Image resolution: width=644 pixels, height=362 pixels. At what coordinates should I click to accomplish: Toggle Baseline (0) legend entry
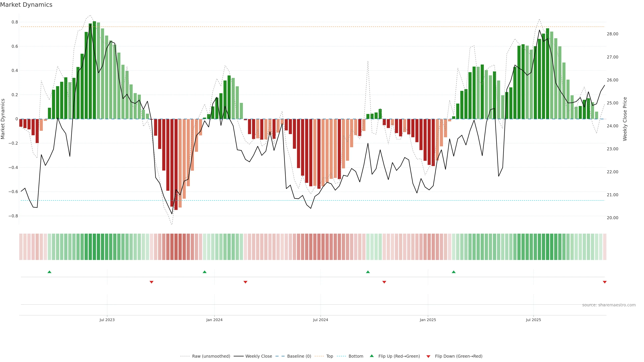299,356
